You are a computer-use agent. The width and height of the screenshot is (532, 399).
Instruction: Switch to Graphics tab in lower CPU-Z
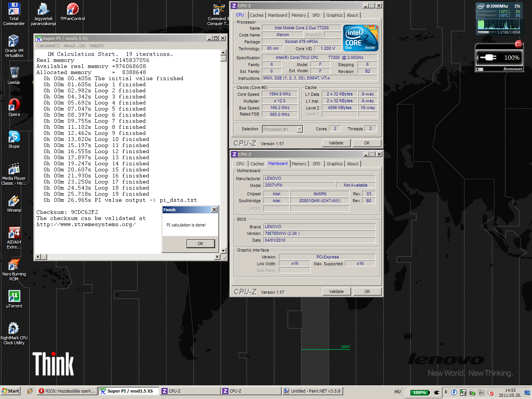[x=335, y=164]
